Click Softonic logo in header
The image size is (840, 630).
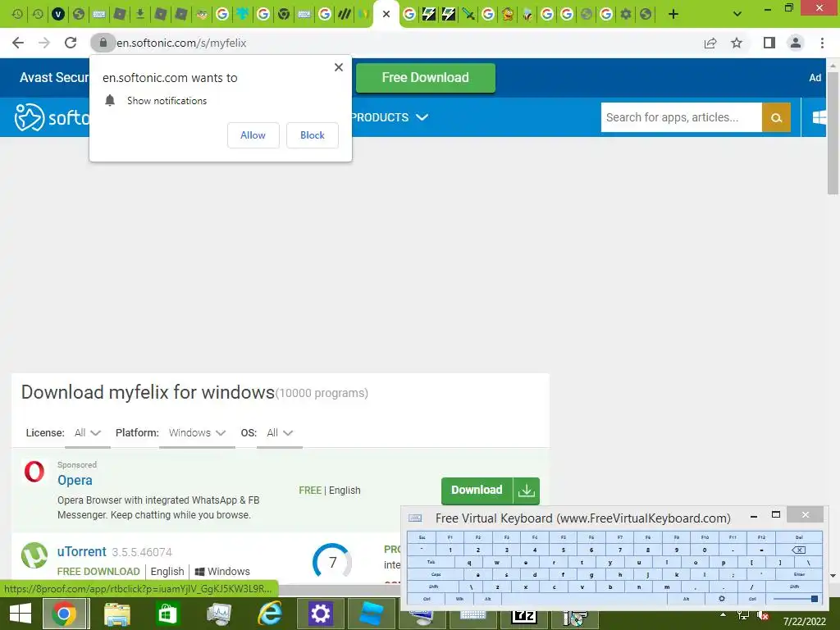(52, 117)
